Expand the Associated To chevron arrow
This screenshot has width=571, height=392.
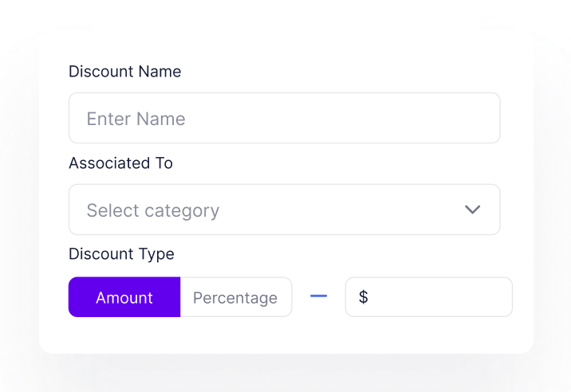(x=472, y=210)
